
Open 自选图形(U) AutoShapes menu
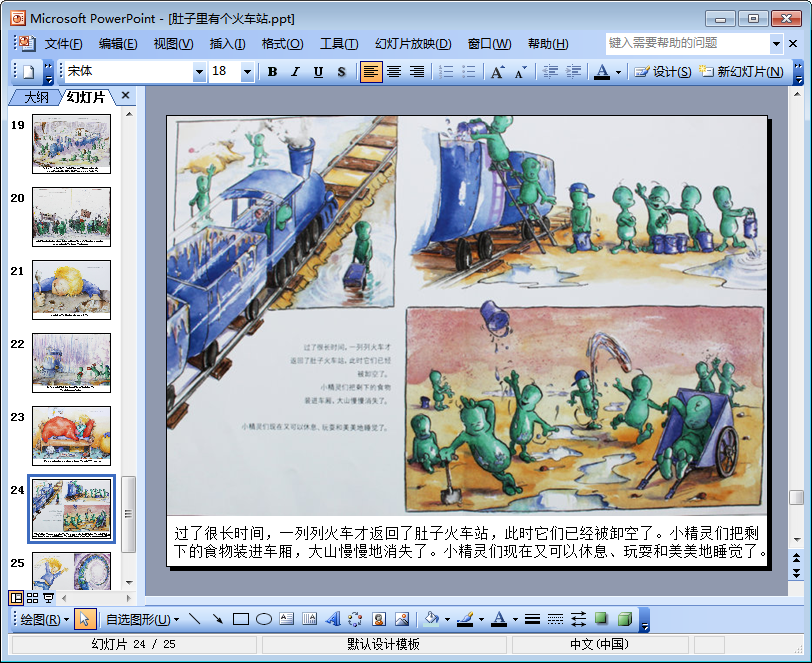click(142, 619)
